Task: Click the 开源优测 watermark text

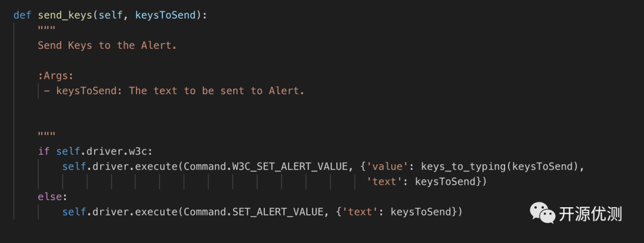Action: (x=590, y=214)
